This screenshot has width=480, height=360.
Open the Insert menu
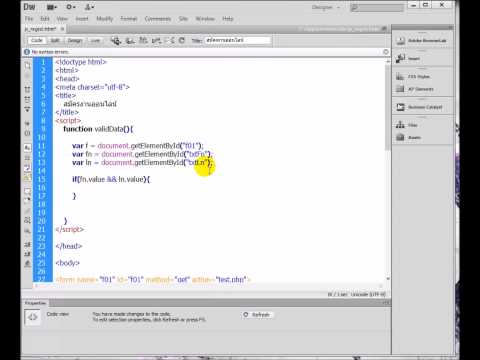pos(82,19)
